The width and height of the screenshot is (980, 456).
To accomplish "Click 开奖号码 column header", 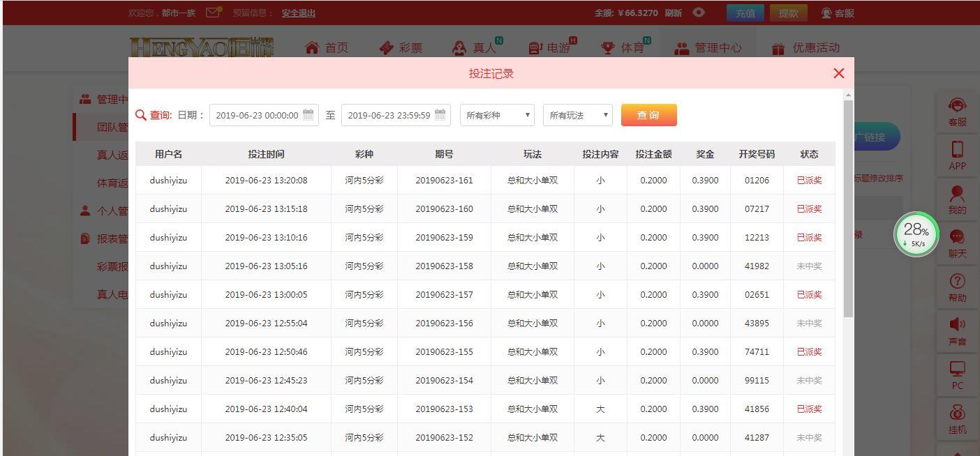I will point(757,154).
